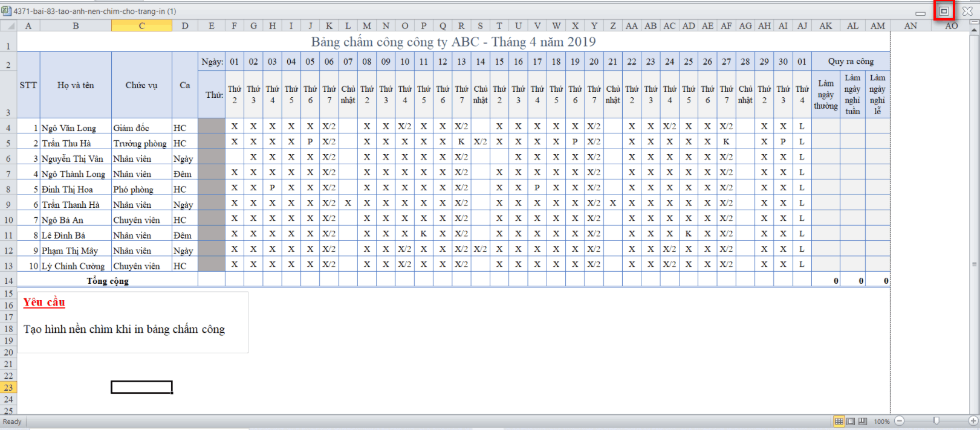The width and height of the screenshot is (980, 430).
Task: Click the Yêu cầu heading in text box
Action: (44, 303)
